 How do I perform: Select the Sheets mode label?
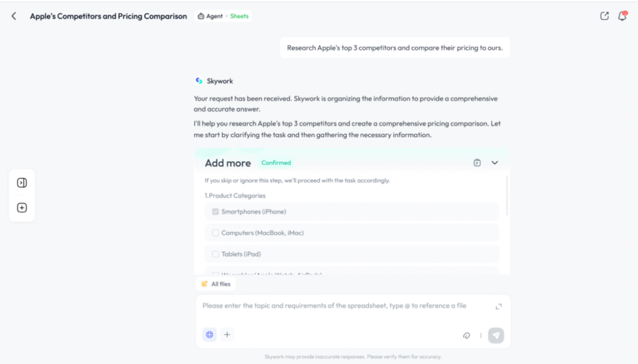(x=239, y=16)
